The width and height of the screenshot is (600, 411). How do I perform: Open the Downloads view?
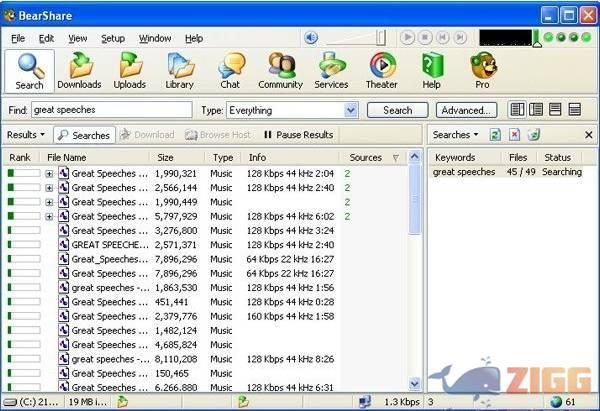(x=79, y=71)
